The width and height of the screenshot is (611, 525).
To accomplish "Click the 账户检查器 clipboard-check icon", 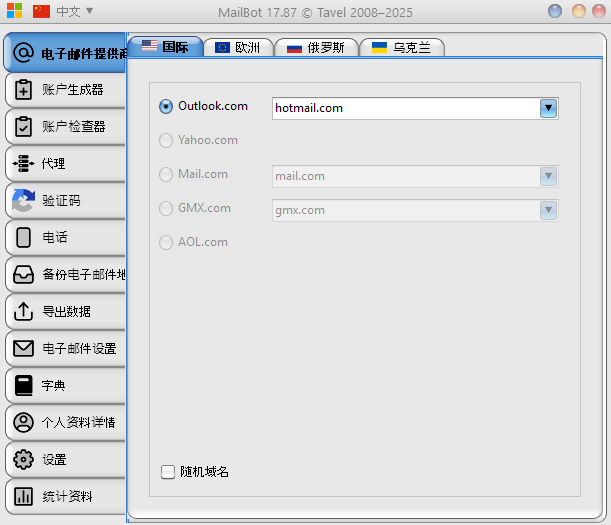I will point(23,127).
